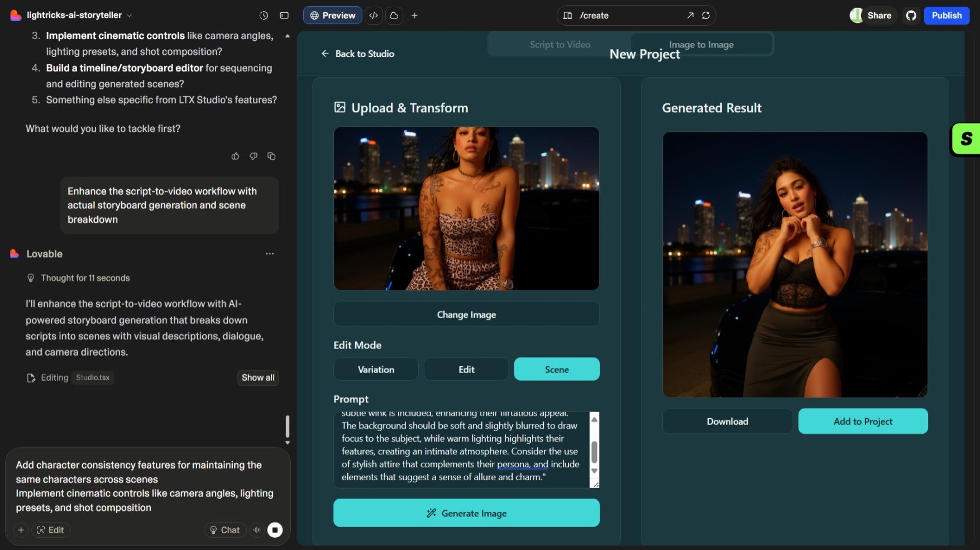The width and height of the screenshot is (980, 550).
Task: Click the generated result image
Action: (x=795, y=265)
